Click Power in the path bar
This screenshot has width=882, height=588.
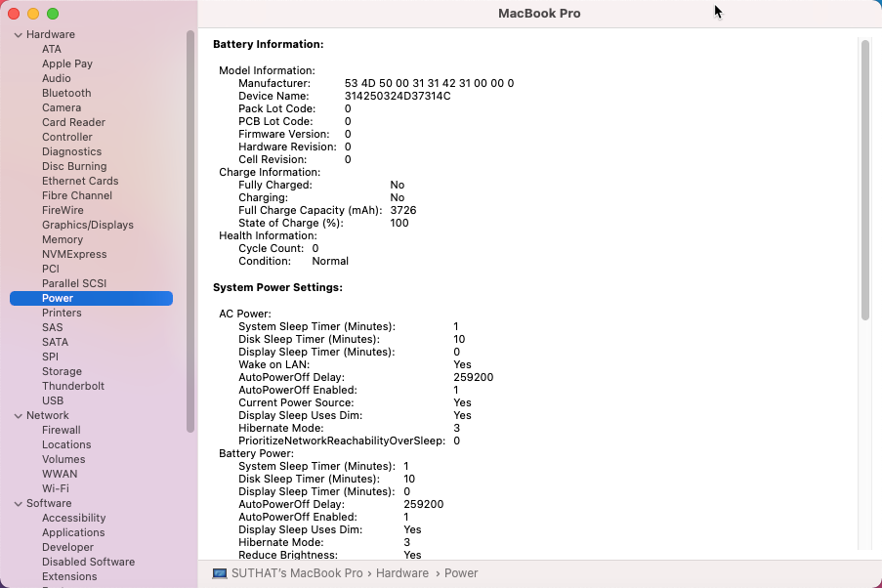click(461, 573)
